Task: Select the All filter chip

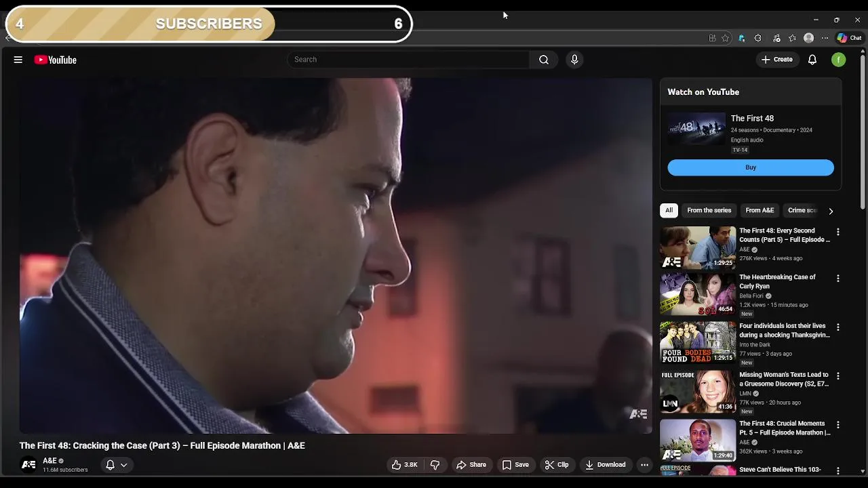Action: coord(669,210)
